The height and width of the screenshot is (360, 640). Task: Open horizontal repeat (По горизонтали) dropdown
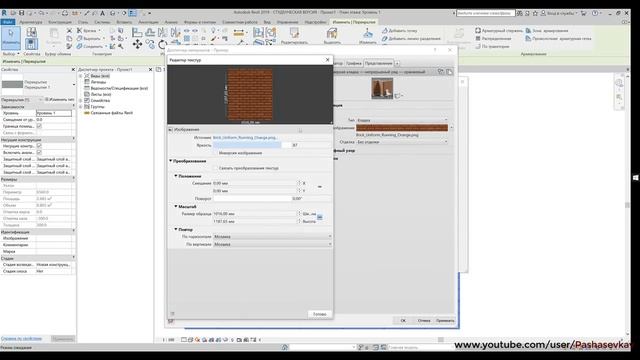[272, 237]
